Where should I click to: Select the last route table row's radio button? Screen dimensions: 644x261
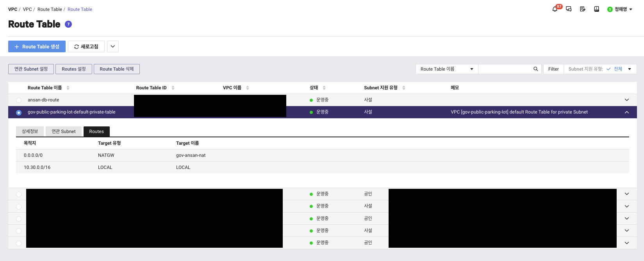pos(19,243)
